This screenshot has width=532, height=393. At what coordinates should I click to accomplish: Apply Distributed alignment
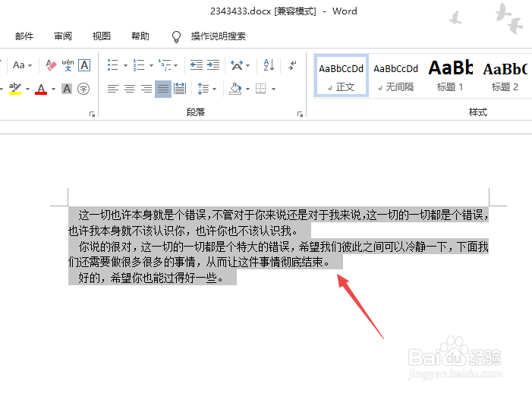pos(180,90)
